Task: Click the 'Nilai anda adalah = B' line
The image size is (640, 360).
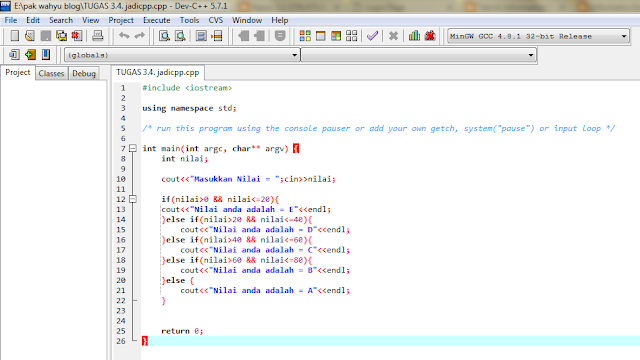Action: click(x=265, y=270)
